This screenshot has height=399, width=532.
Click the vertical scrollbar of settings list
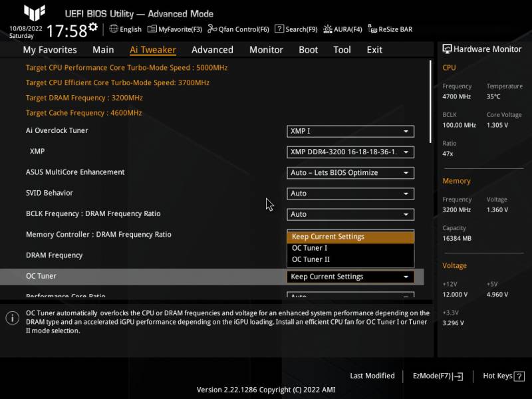(x=430, y=102)
